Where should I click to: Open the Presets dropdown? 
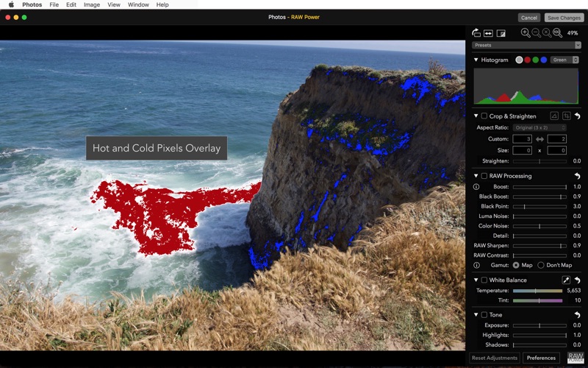pyautogui.click(x=526, y=45)
